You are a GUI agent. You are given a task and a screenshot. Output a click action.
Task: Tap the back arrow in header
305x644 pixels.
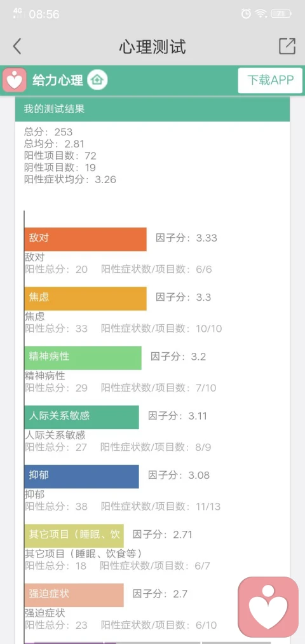17,46
